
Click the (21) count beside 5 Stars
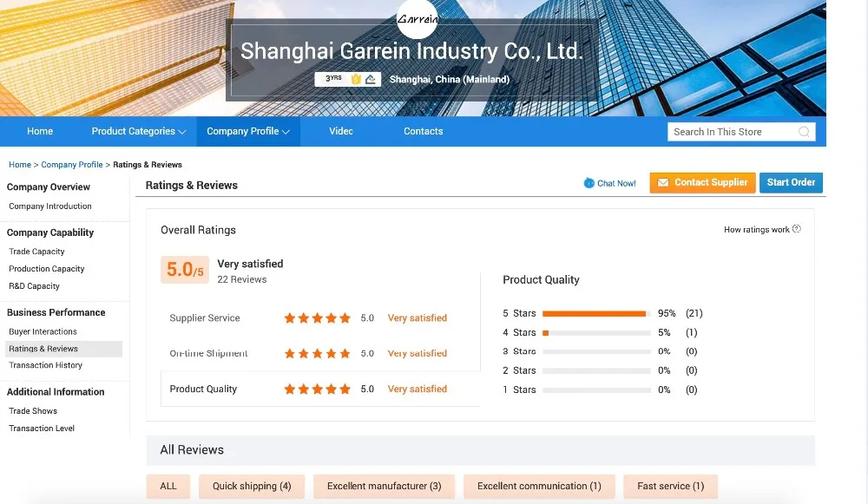click(694, 314)
